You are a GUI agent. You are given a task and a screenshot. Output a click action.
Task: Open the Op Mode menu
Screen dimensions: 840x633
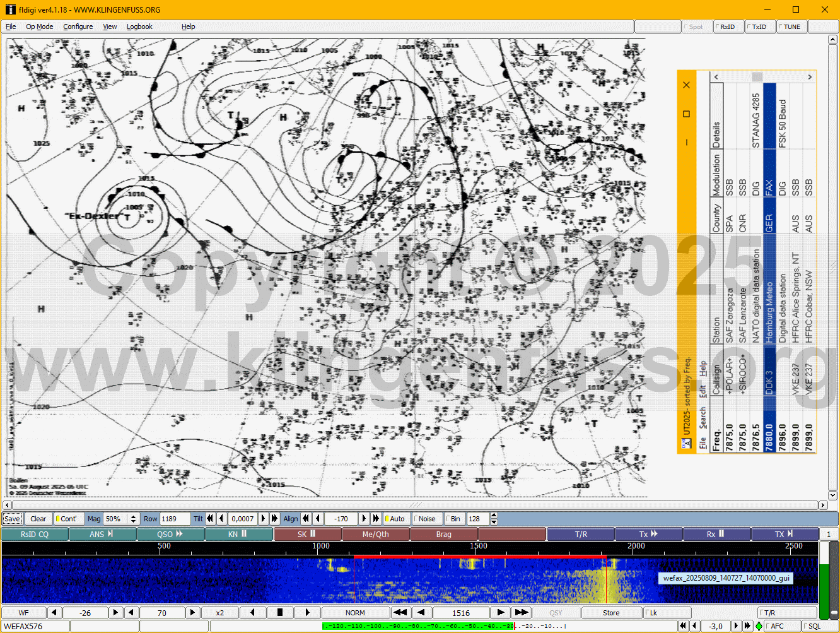(x=39, y=27)
